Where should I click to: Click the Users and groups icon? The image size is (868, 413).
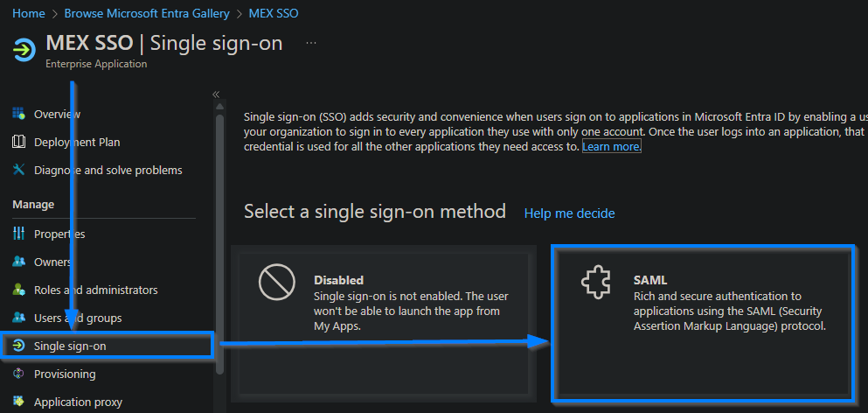click(18, 318)
